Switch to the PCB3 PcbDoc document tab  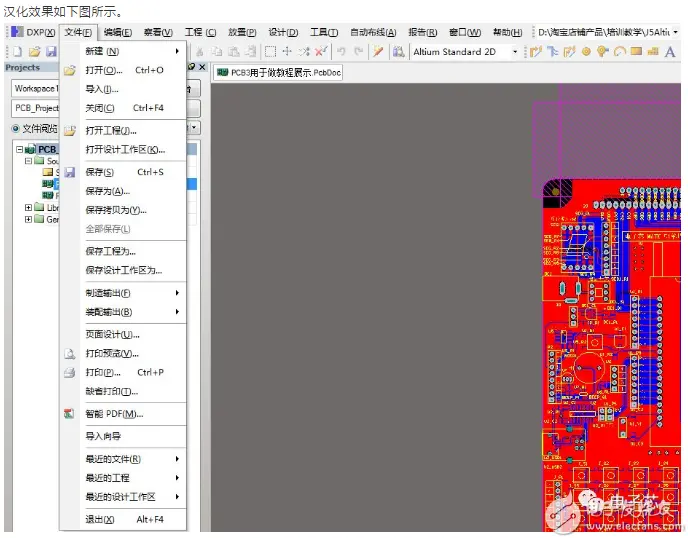click(x=278, y=73)
